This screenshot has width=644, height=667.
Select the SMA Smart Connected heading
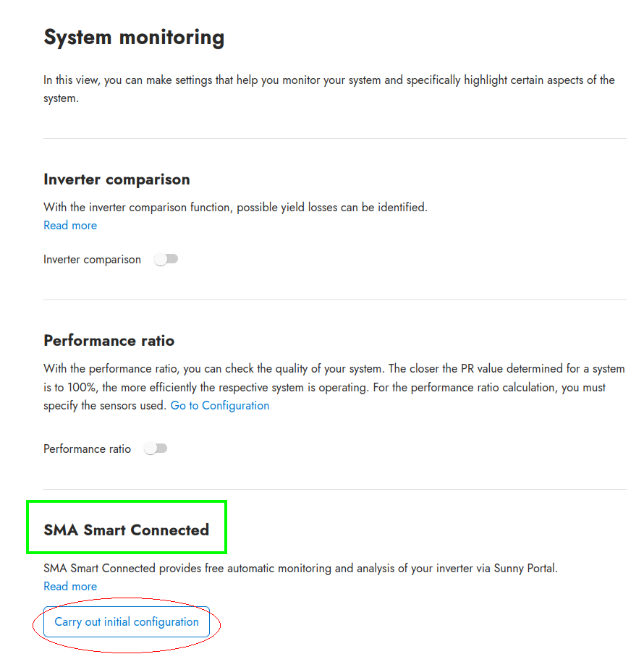click(x=126, y=530)
